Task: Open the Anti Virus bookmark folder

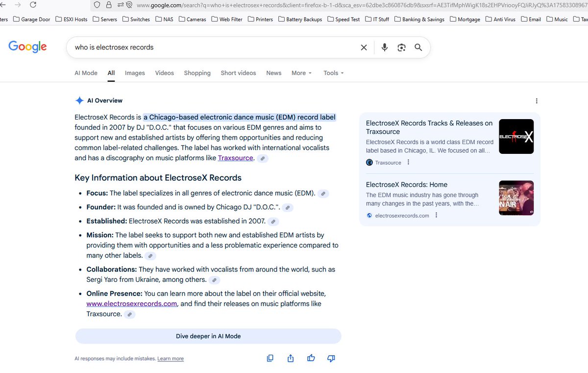Action: 501,19
